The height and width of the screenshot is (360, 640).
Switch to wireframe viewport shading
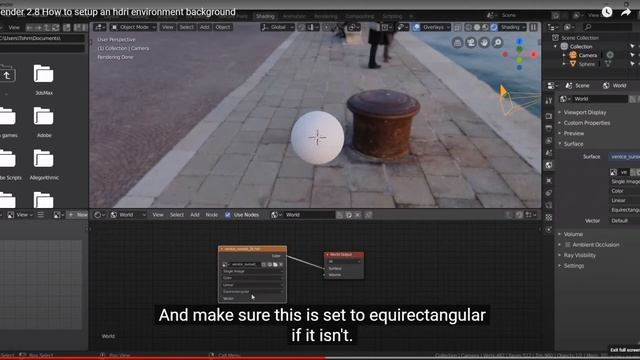click(x=469, y=27)
